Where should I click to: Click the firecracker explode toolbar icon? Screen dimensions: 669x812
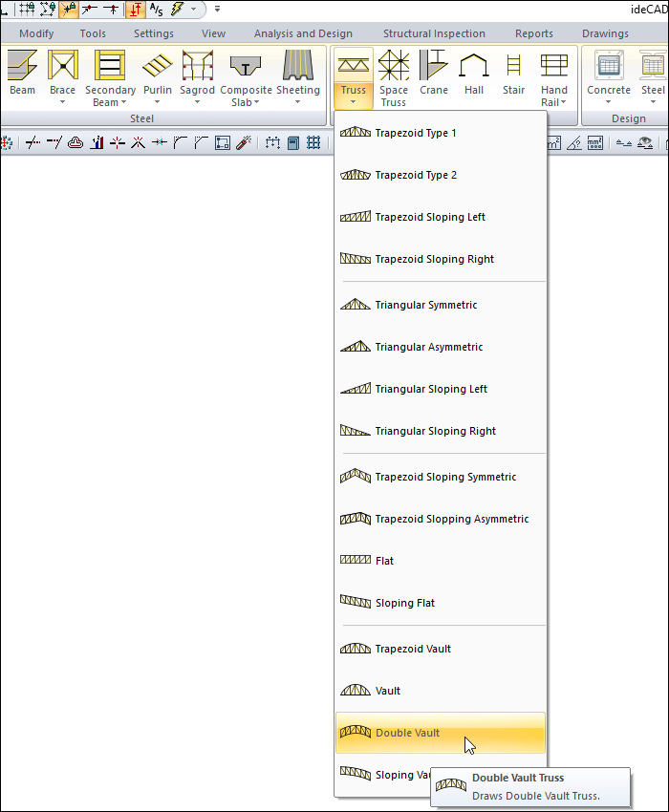[x=244, y=142]
